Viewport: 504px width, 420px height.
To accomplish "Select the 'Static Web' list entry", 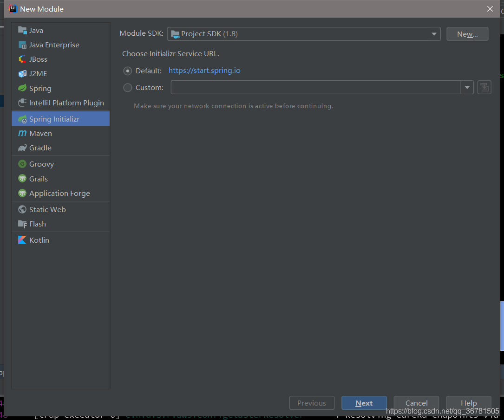I will point(60,209).
